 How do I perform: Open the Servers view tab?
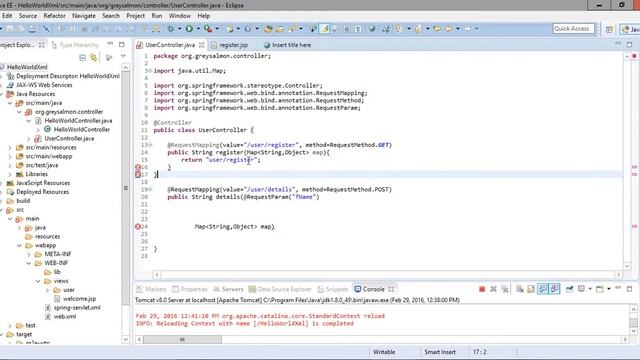coord(228,289)
